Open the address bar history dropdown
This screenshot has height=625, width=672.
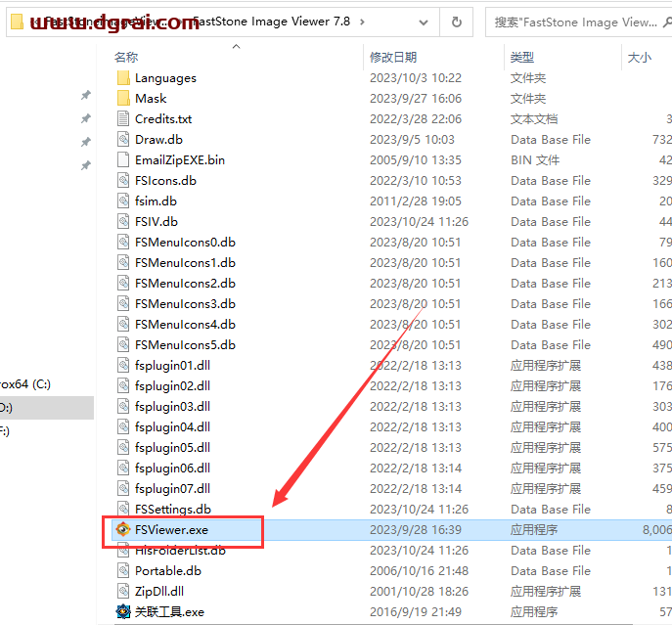coord(424,22)
